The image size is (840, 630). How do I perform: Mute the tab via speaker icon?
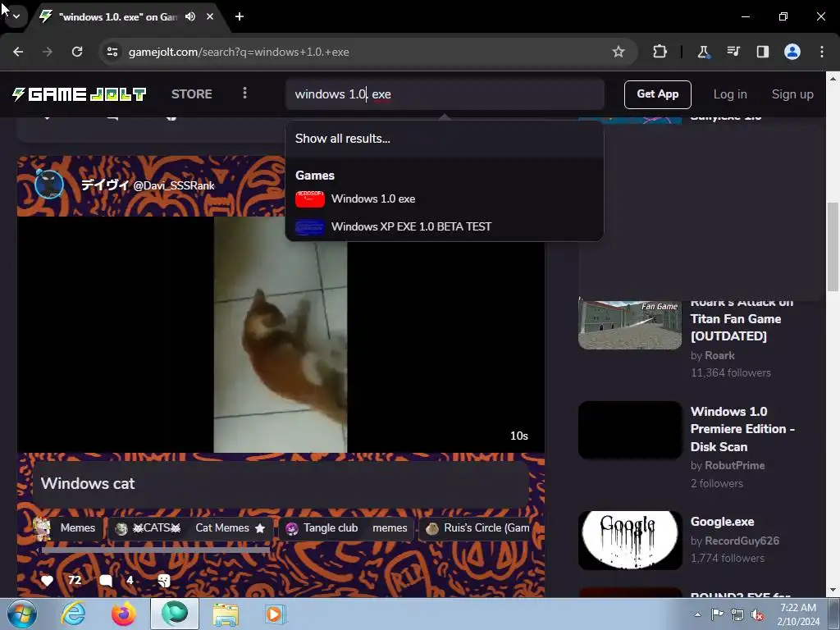pos(190,16)
